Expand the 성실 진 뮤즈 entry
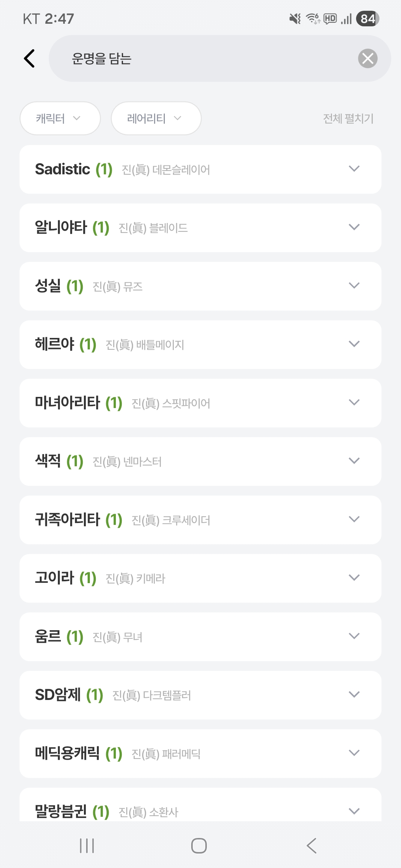 click(x=354, y=286)
